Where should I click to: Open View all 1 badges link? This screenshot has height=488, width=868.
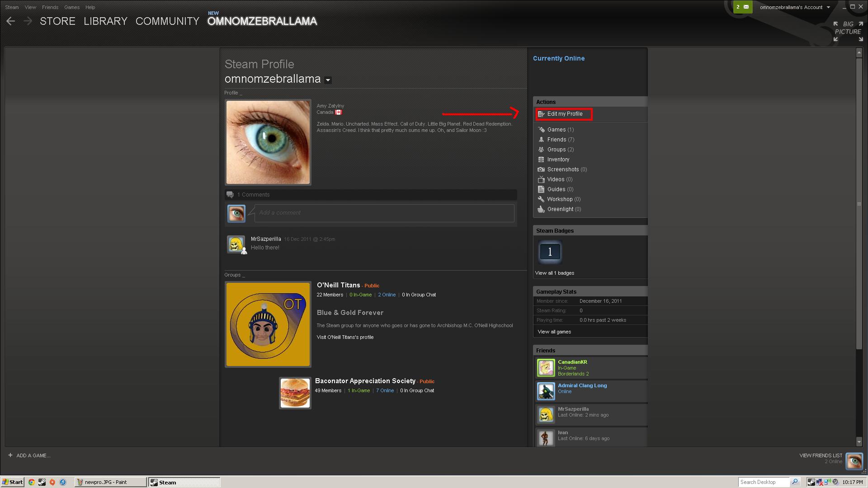(x=554, y=273)
